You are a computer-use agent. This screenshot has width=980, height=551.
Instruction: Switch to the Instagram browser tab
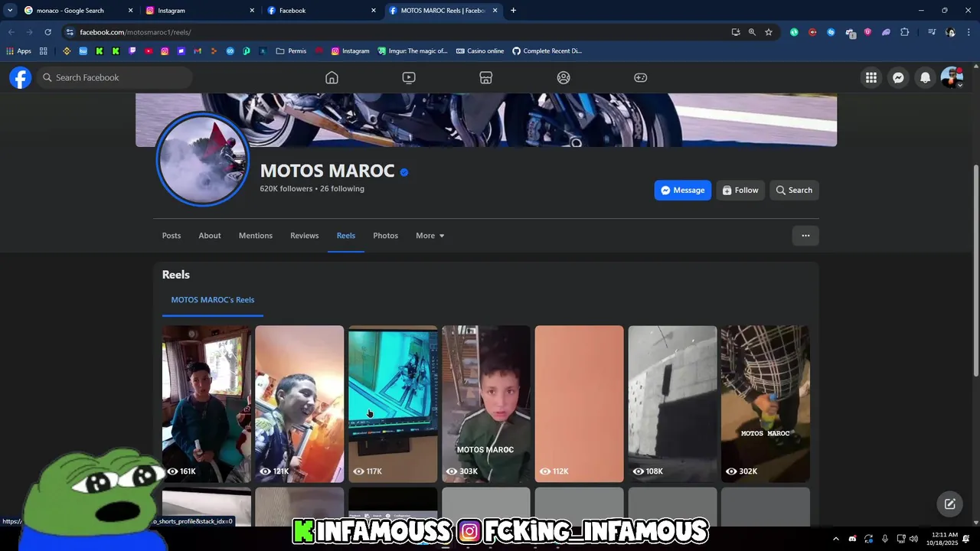coord(199,11)
